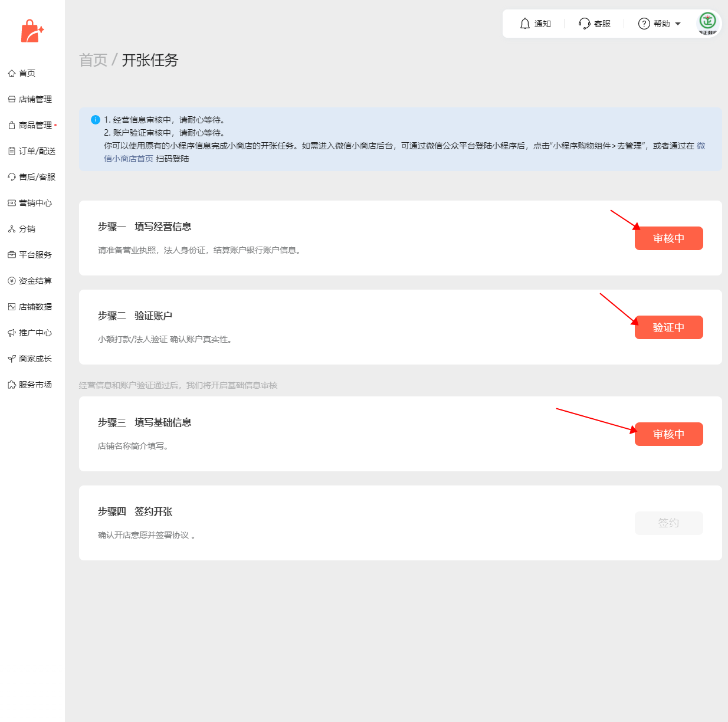728x722 pixels.
Task: Click the text 确认开店意愿并签署协议
Action: tap(146, 535)
